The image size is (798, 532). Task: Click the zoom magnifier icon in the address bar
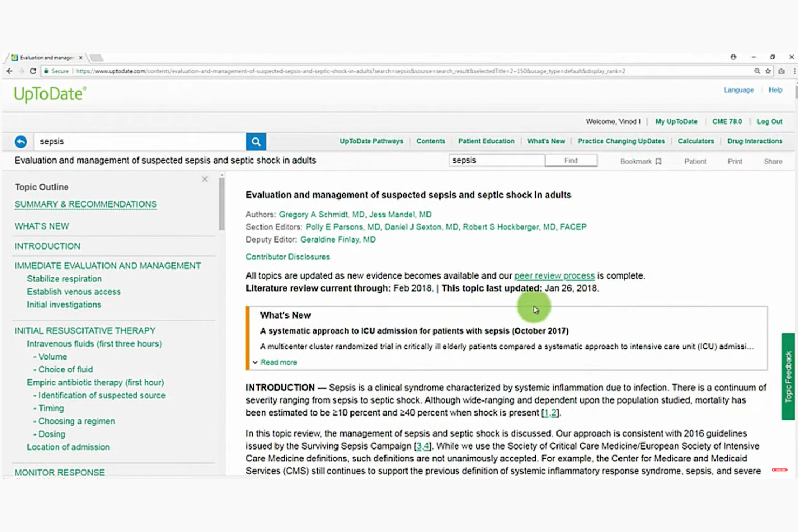coord(757,71)
